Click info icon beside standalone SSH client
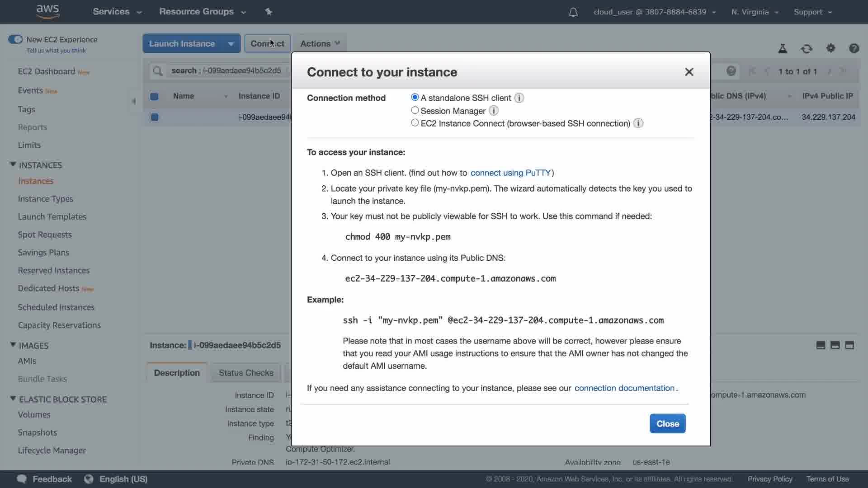The image size is (868, 488). pyautogui.click(x=519, y=98)
